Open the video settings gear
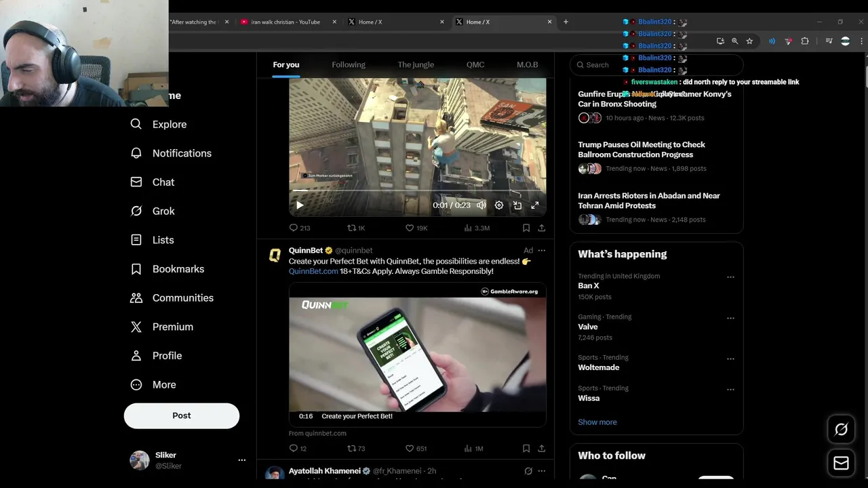The image size is (868, 488). click(x=499, y=205)
